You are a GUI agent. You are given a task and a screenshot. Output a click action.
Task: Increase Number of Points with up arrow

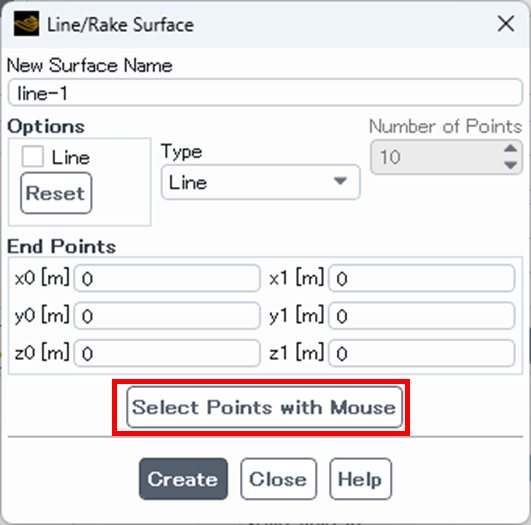510,148
